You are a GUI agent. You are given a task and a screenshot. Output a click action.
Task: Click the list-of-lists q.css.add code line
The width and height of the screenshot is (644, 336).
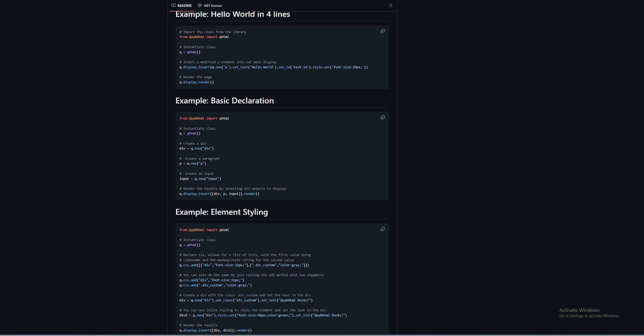point(244,265)
